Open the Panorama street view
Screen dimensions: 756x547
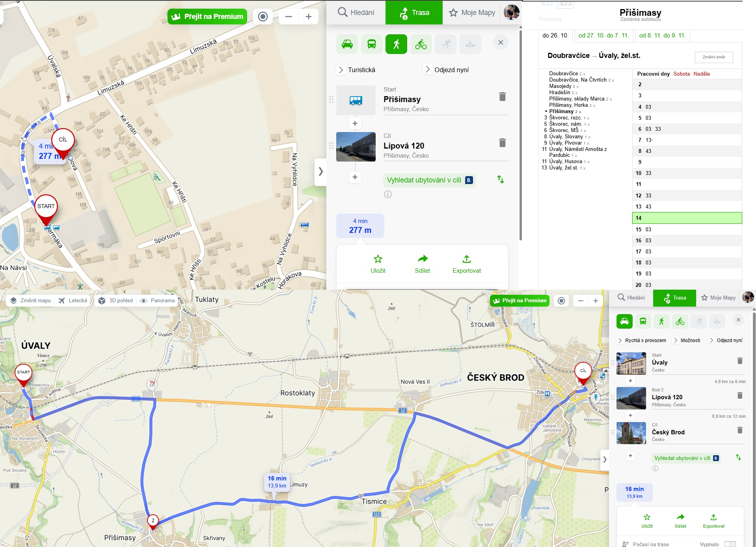pos(158,301)
